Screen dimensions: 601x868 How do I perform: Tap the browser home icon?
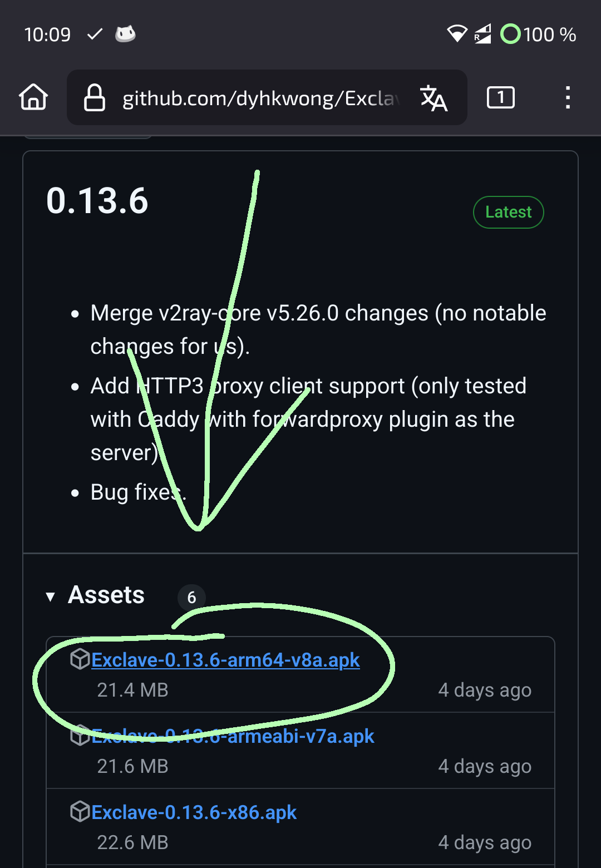(x=33, y=97)
